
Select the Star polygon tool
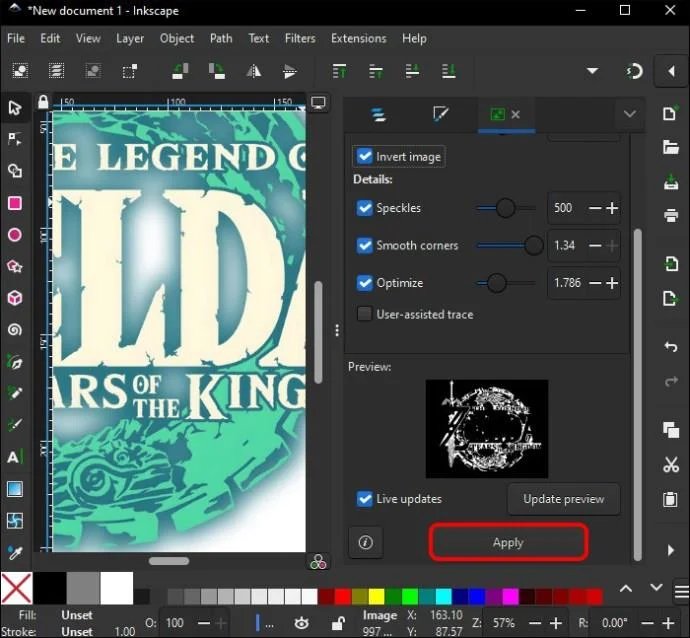coord(15,267)
